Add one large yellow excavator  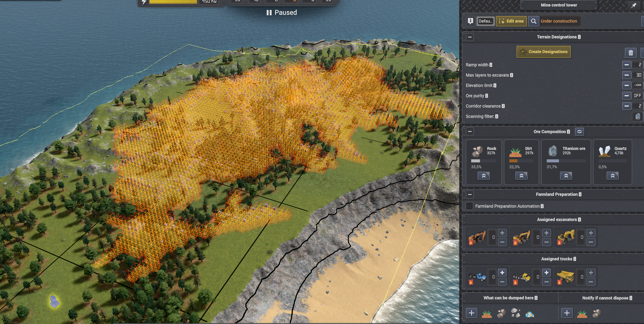[x=591, y=233]
